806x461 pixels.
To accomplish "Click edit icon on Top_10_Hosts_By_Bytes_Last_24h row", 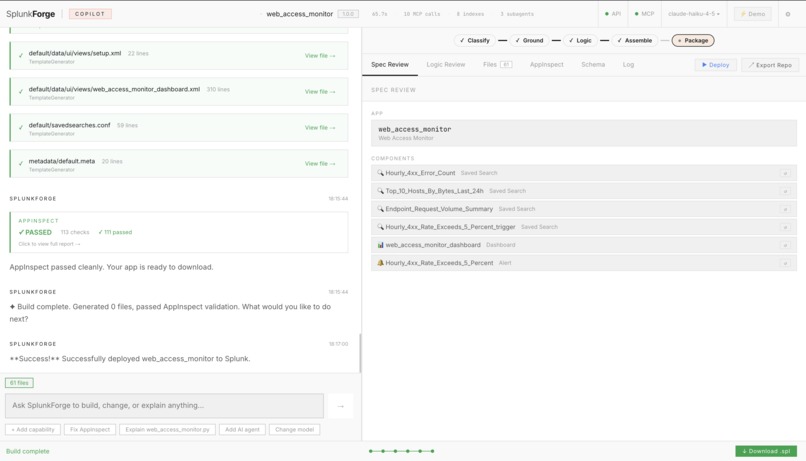I will 785,191.
